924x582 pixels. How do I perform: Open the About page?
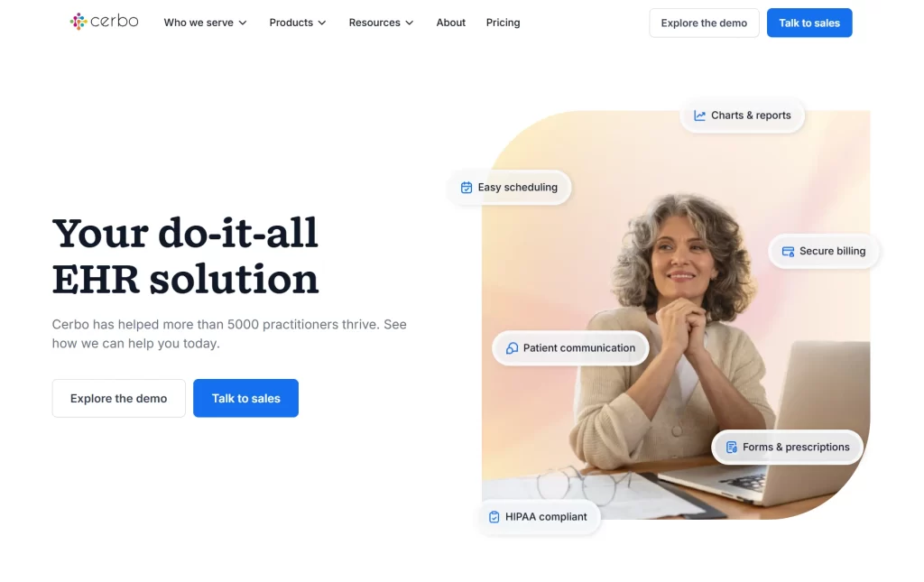coord(451,23)
